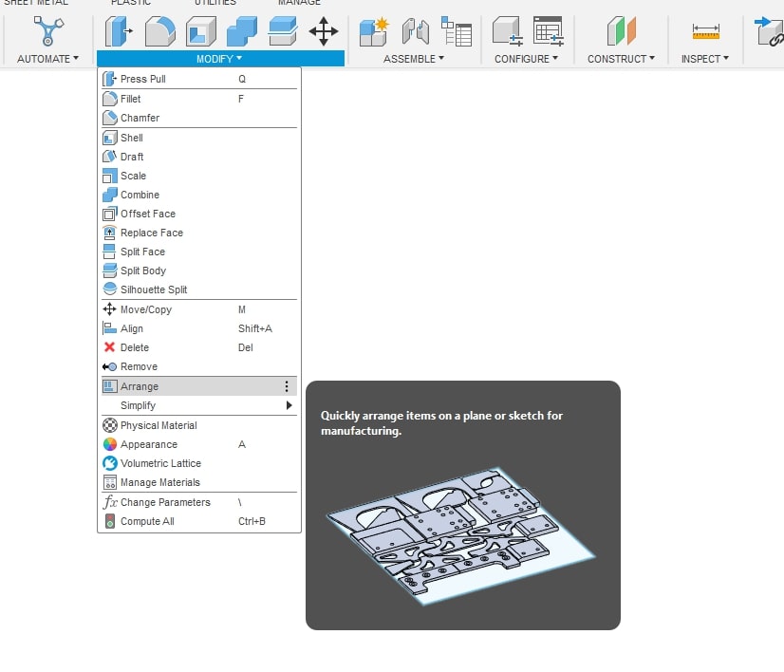This screenshot has height=672, width=784.
Task: Choose Scale from the menu
Action: point(199,176)
